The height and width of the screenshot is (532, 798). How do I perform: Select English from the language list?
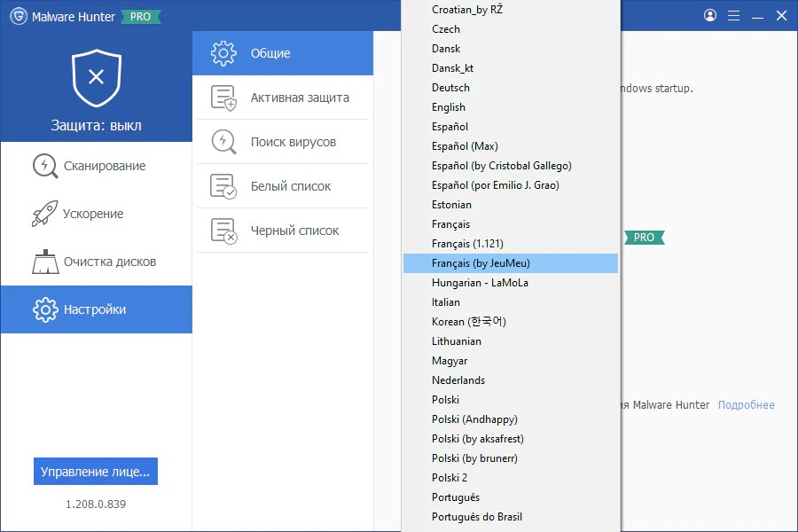pyautogui.click(x=449, y=107)
